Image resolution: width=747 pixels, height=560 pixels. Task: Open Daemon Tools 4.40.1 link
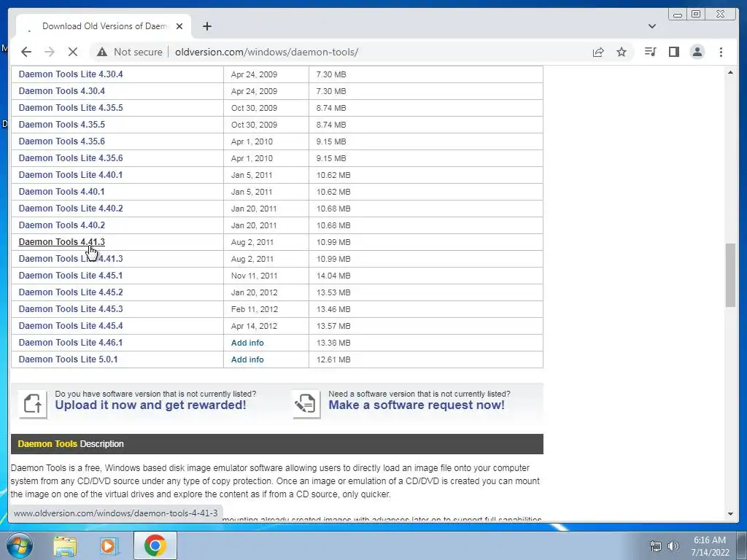pyautogui.click(x=61, y=192)
